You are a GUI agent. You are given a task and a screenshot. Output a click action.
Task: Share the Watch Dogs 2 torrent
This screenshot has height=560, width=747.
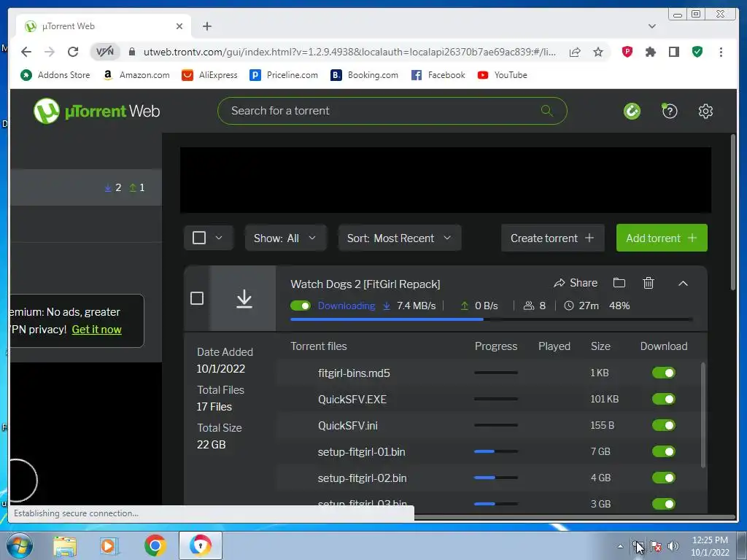click(x=576, y=283)
